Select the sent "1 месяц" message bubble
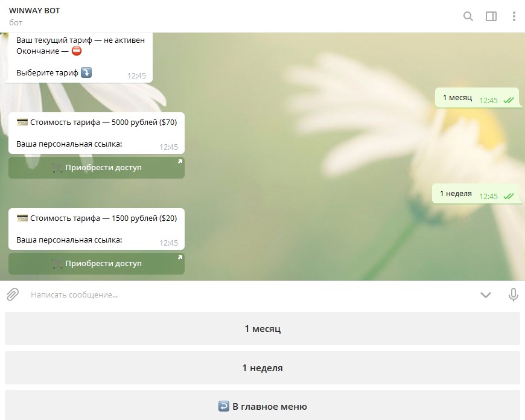 click(x=457, y=98)
